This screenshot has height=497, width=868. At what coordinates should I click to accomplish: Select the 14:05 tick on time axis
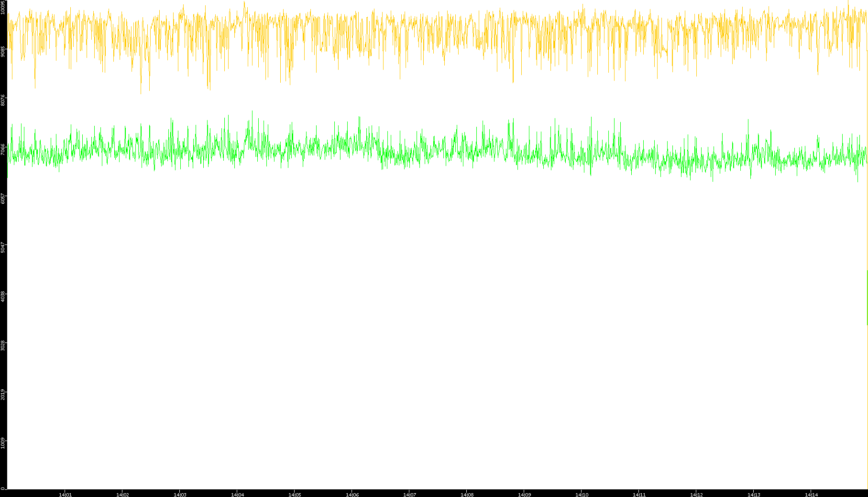(x=295, y=495)
